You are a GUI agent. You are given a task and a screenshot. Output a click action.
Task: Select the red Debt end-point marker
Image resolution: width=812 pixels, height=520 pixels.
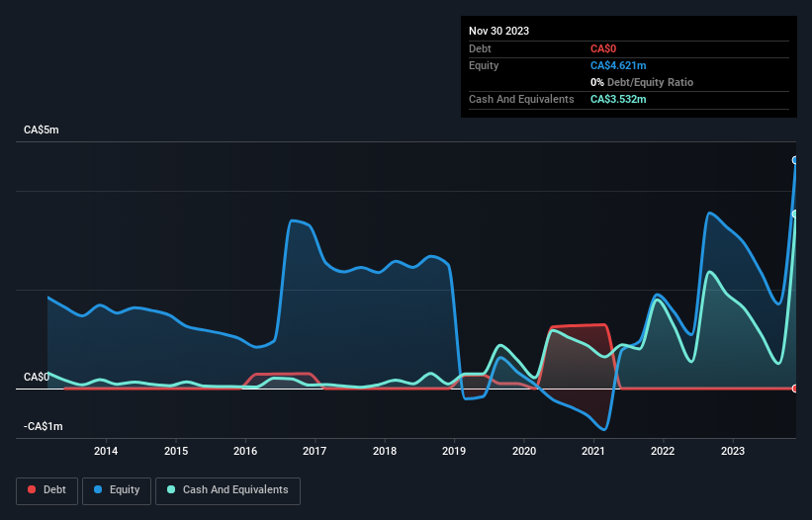tap(795, 389)
